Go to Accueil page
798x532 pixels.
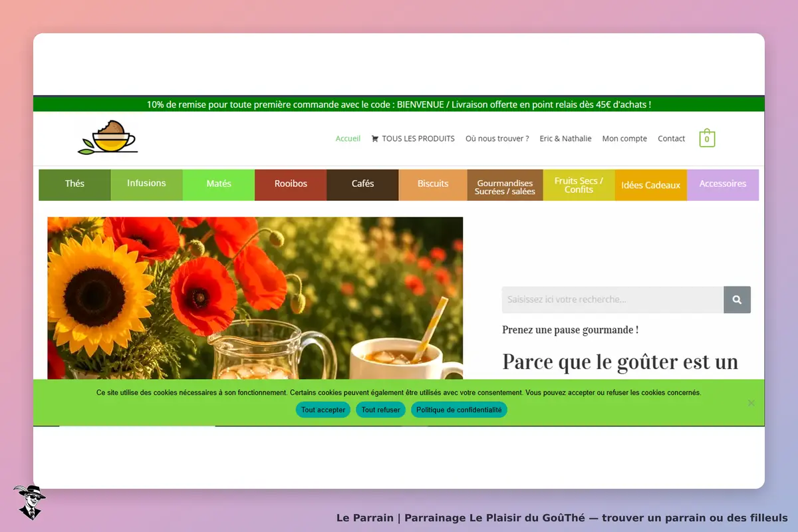[348, 138]
